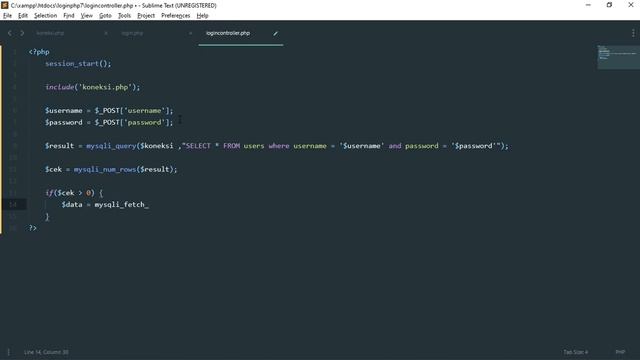
Task: Click the word users in the query
Action: tap(254, 146)
